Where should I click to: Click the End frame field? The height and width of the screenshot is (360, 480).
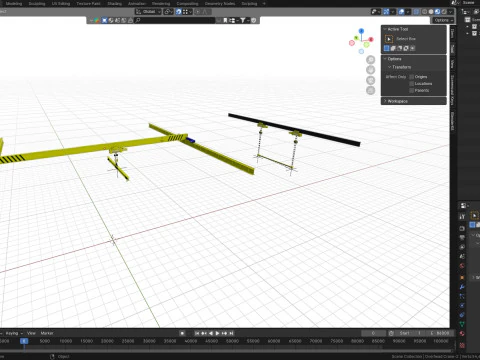[x=440, y=333]
